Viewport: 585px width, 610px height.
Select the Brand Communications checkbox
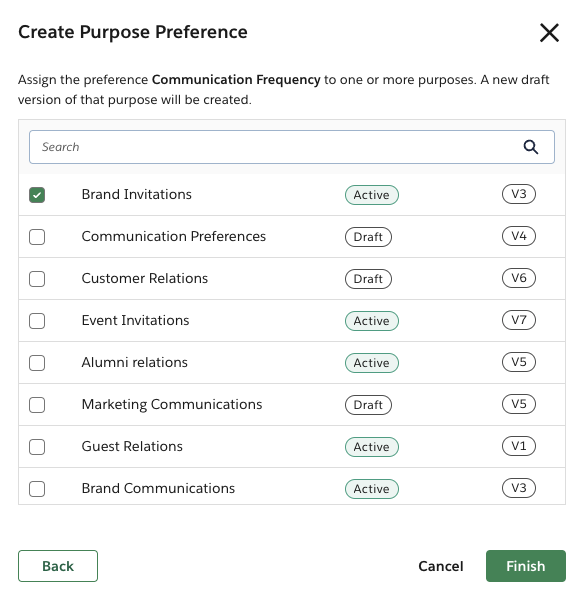(37, 489)
